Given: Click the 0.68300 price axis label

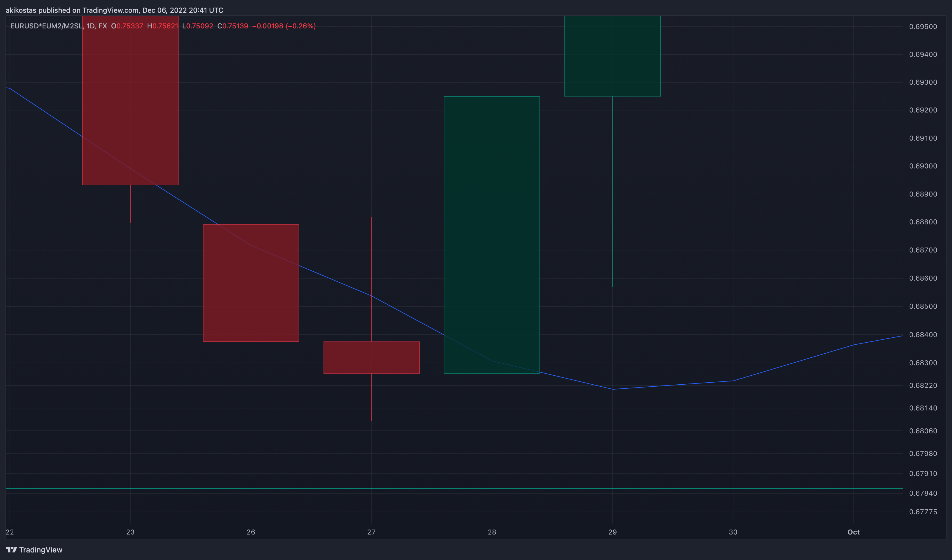Looking at the screenshot, I should 923,363.
